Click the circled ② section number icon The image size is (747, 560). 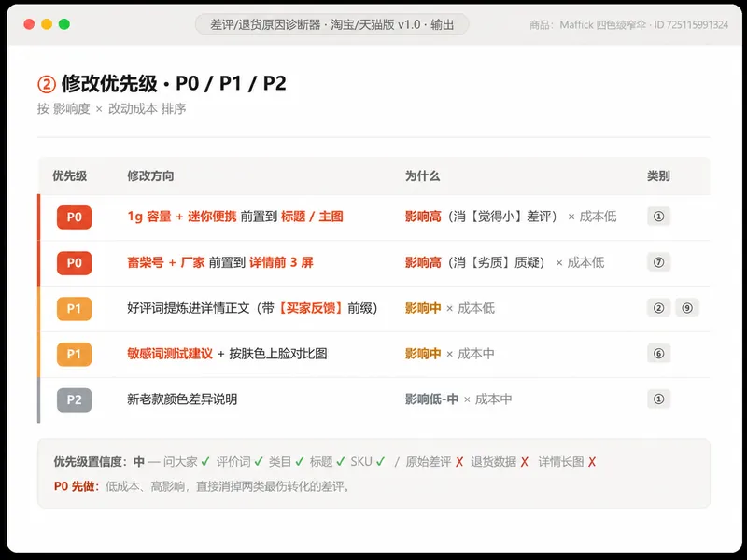47,84
